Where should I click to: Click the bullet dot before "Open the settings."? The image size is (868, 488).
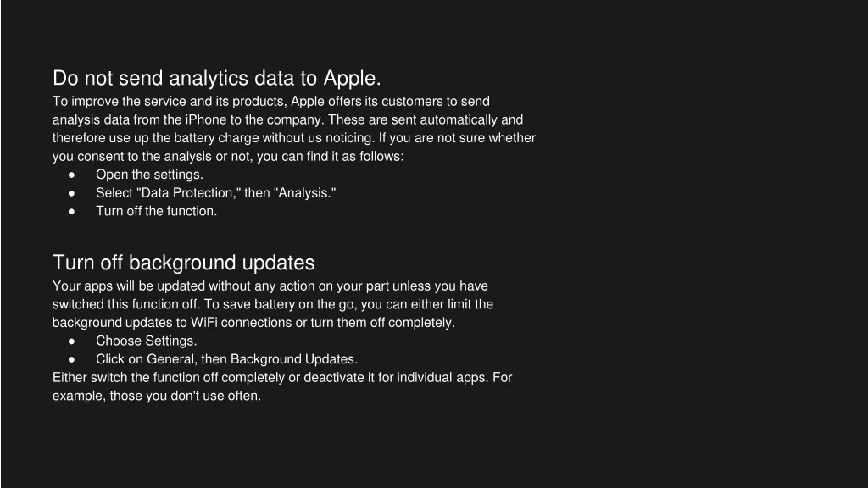point(73,175)
